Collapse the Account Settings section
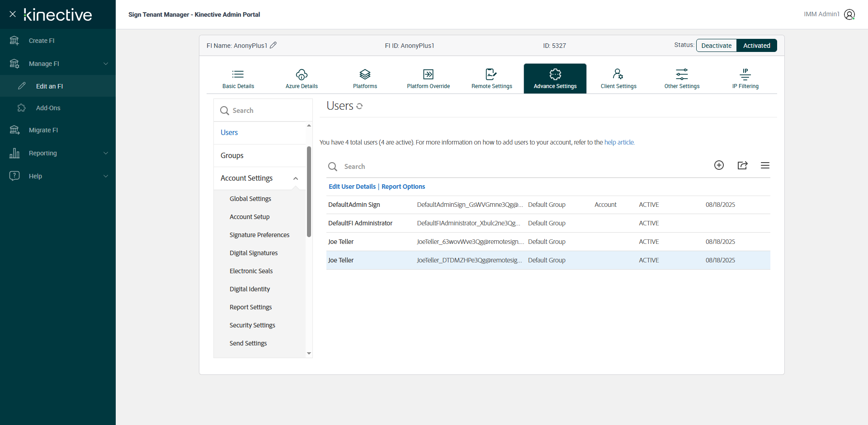 point(296,178)
